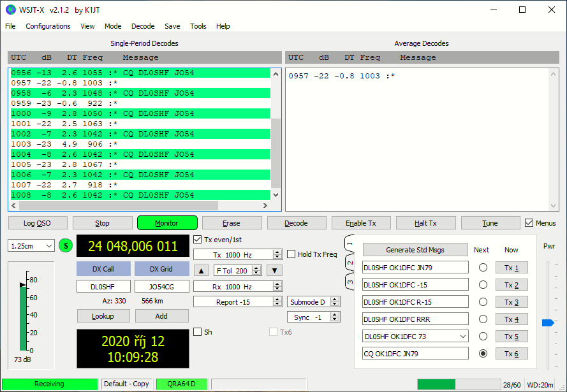Screen dimensions: 567x392
Task: Click the Tx 6 send-now button
Action: point(512,354)
